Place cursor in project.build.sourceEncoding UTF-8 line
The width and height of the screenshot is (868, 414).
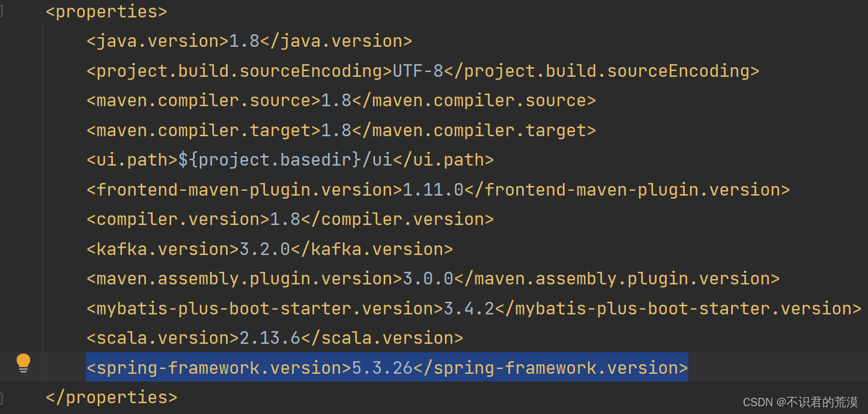click(423, 71)
